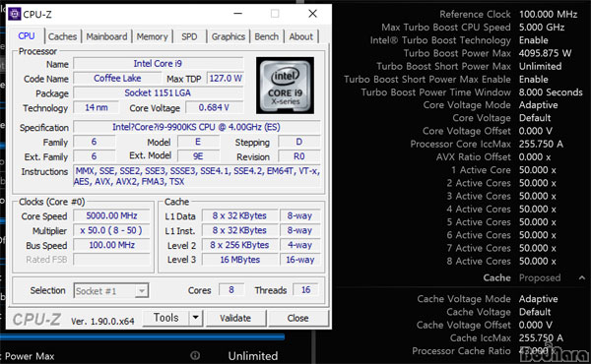Click the CPU-Z app icon in title bar
This screenshot has height=364, width=591.
coord(15,15)
